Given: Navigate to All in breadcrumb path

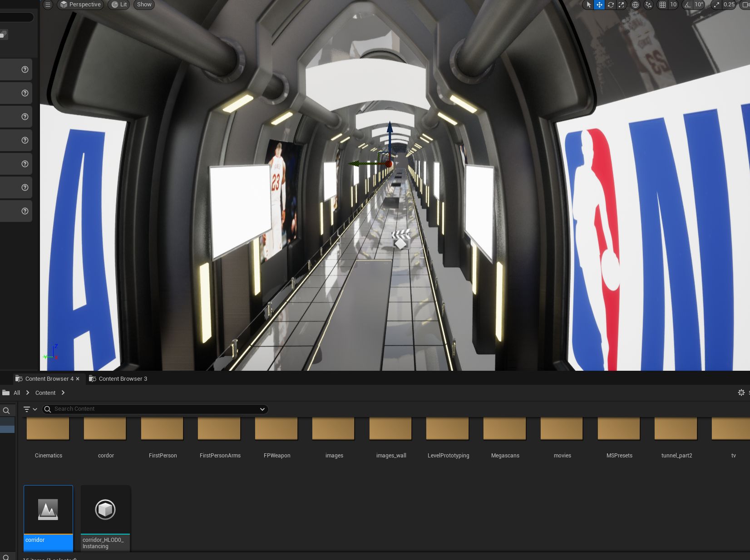Looking at the screenshot, I should (17, 393).
